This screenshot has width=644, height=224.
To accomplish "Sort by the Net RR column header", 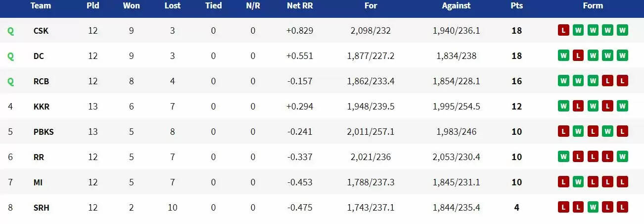I will coord(299,6).
